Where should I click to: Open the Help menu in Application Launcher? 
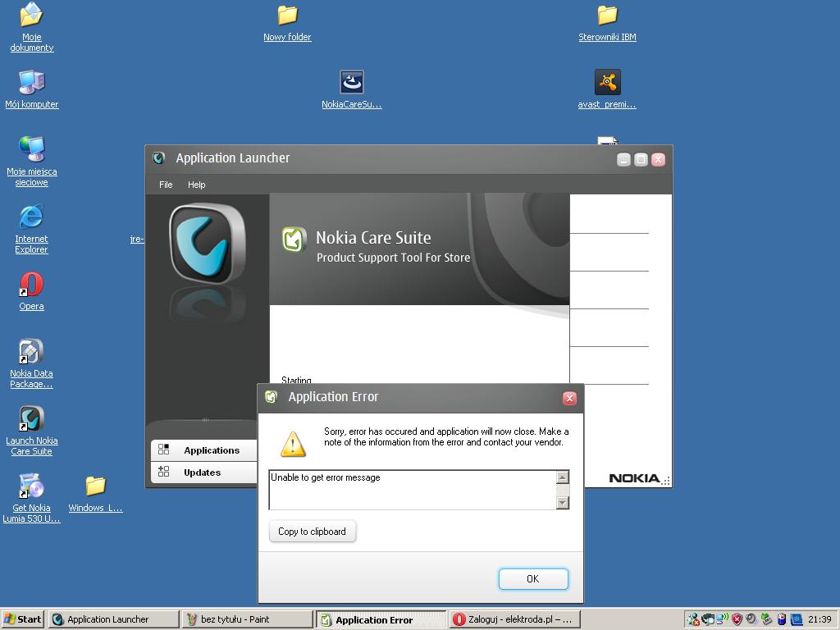[x=197, y=185]
